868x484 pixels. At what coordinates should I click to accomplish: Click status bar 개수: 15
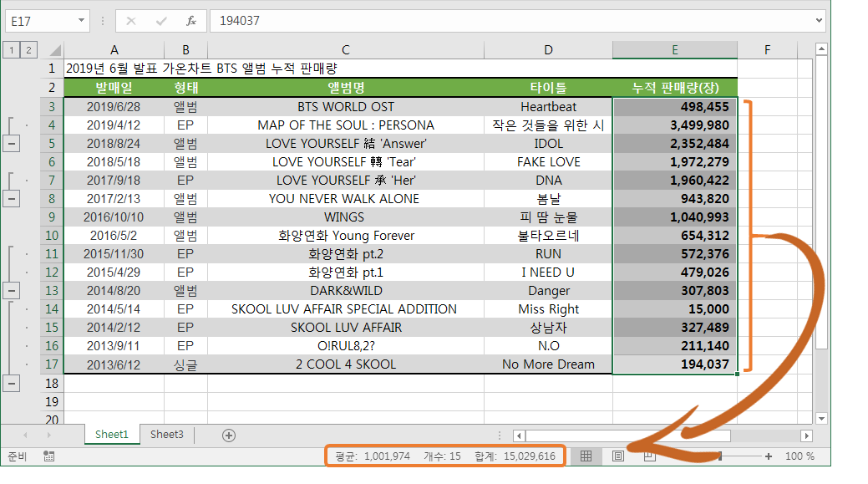[x=442, y=456]
